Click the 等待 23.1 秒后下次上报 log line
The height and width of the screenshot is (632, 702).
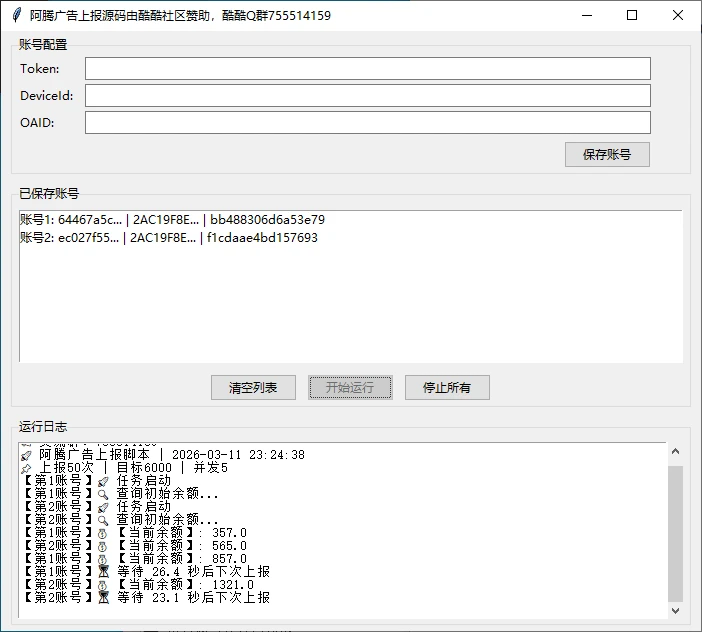pyautogui.click(x=146, y=598)
